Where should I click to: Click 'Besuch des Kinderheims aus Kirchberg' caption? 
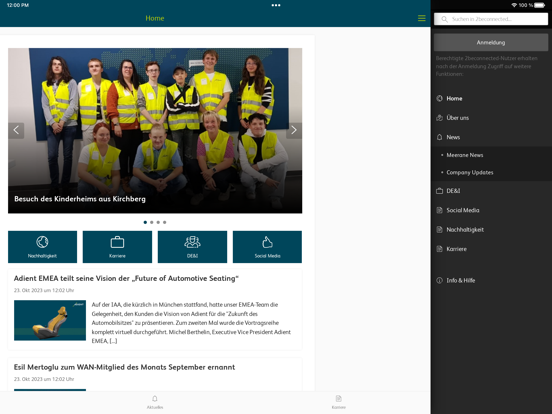80,199
